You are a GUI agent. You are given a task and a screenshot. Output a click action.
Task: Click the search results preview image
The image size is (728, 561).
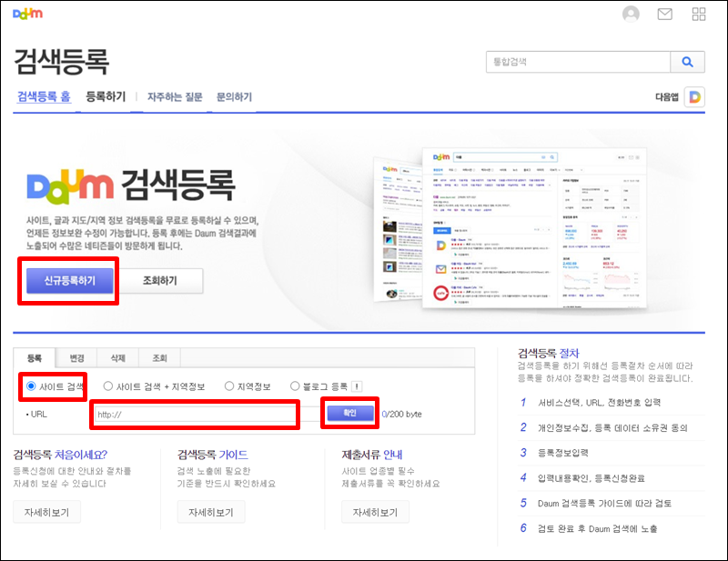[510, 229]
